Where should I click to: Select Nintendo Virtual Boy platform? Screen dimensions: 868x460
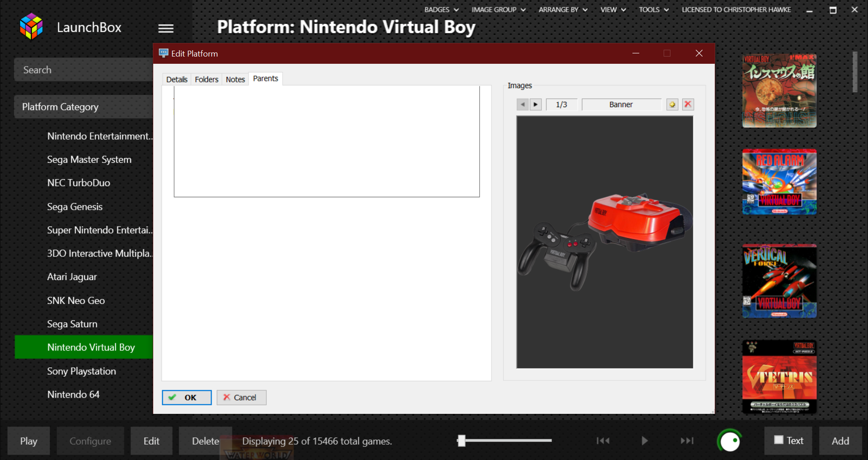pyautogui.click(x=84, y=347)
